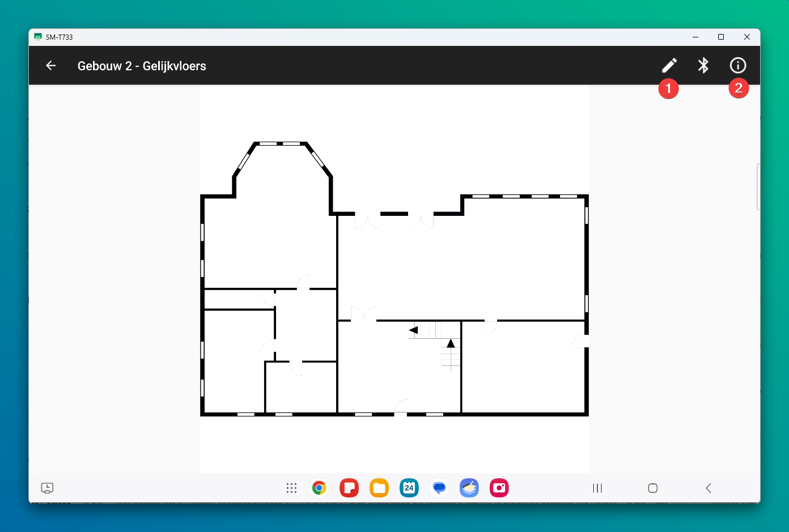Launch Google Chrome from the taskbar
The image size is (789, 532).
[319, 488]
